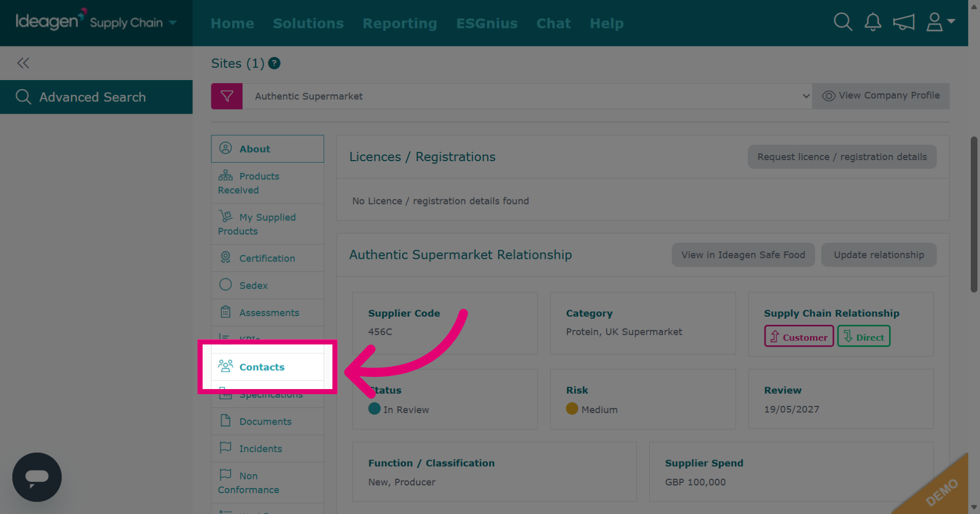
Task: Click the Certification rosette icon
Action: (x=226, y=257)
